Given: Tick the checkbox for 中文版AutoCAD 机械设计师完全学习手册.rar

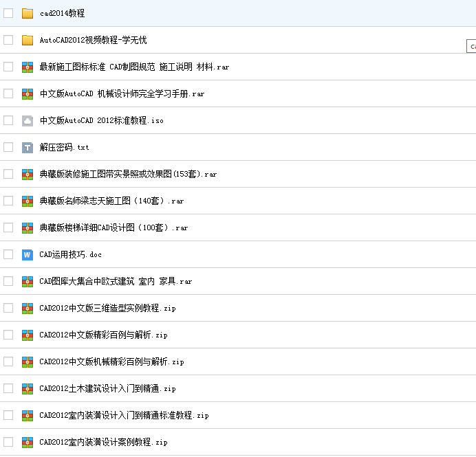Looking at the screenshot, I should click(8, 93).
